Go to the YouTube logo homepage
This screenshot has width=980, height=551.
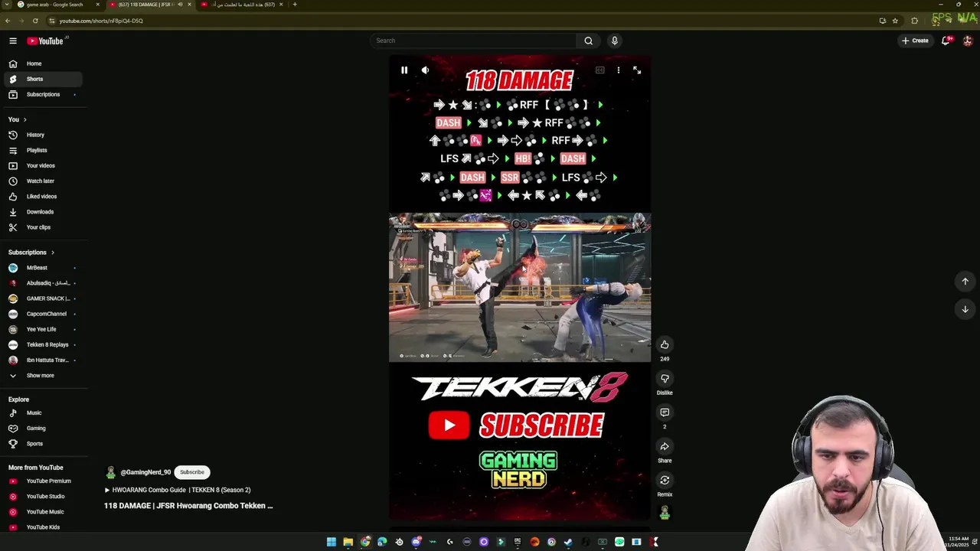coord(45,41)
